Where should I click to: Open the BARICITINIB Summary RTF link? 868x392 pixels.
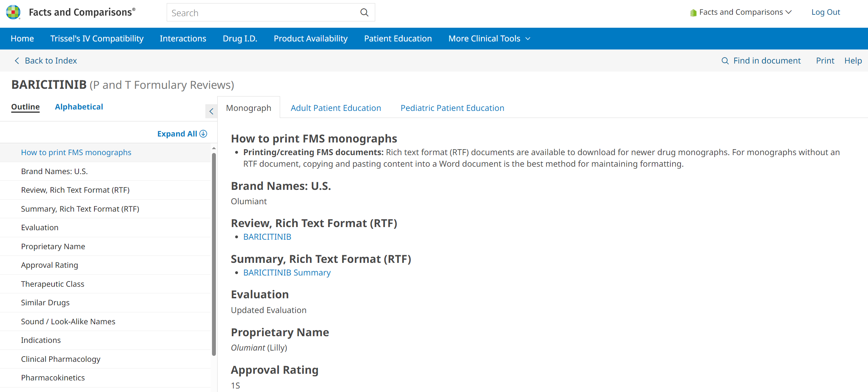[287, 273]
